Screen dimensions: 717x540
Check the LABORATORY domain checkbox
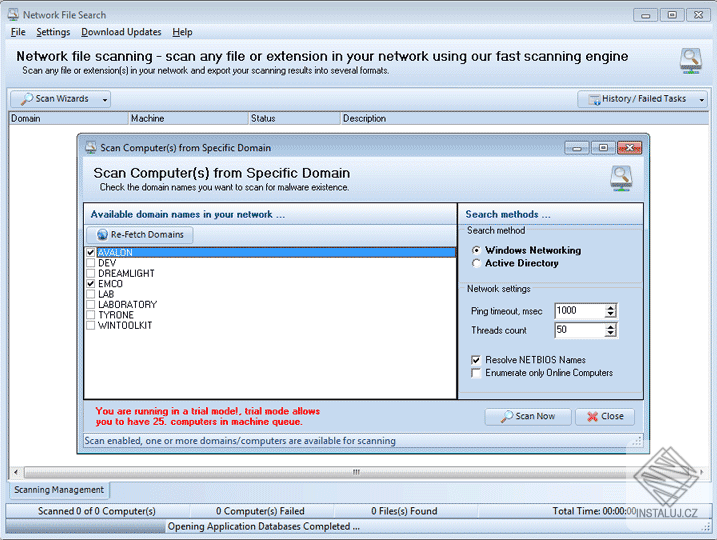(91, 305)
